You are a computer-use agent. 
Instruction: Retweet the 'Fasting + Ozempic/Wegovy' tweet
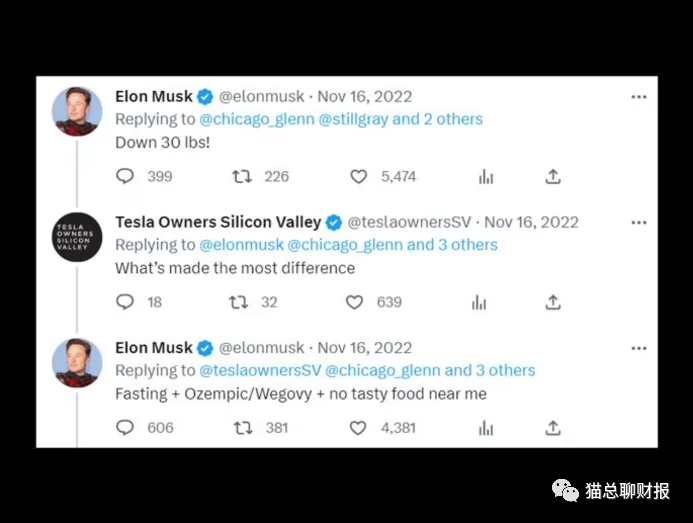pyautogui.click(x=242, y=427)
